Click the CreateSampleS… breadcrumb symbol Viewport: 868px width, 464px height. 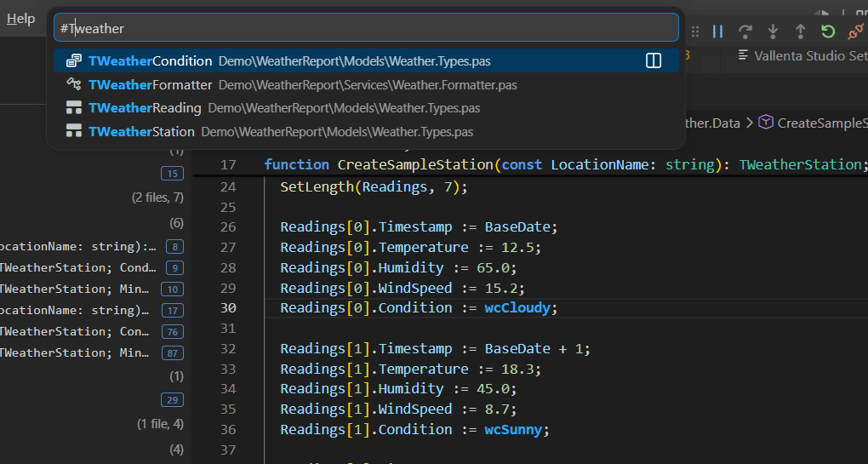[x=813, y=123]
